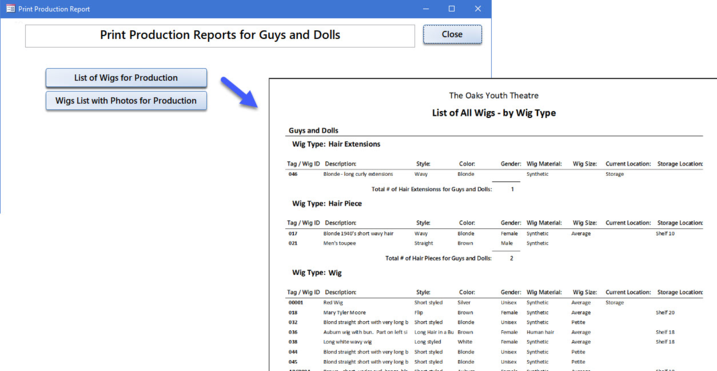This screenshot has width=717, height=371.
Task: Click the Print Production Reports title field
Action: [220, 36]
